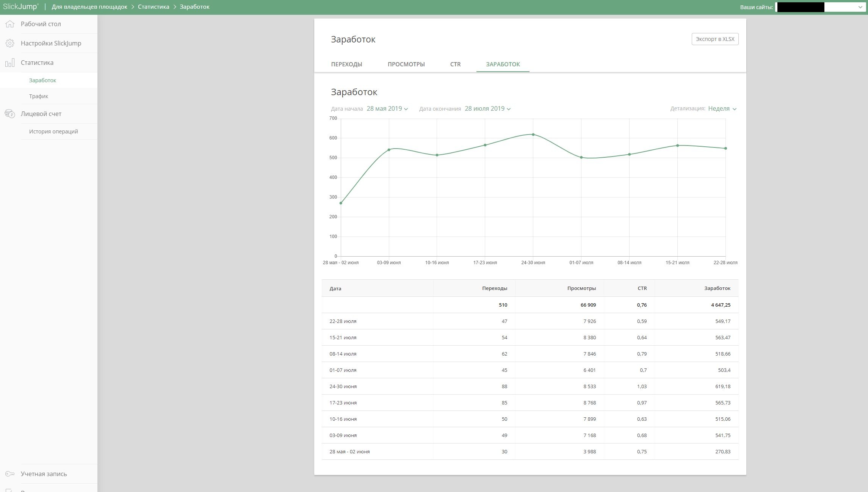
Task: Expand the Детализация Неделя dropdown
Action: coord(722,109)
